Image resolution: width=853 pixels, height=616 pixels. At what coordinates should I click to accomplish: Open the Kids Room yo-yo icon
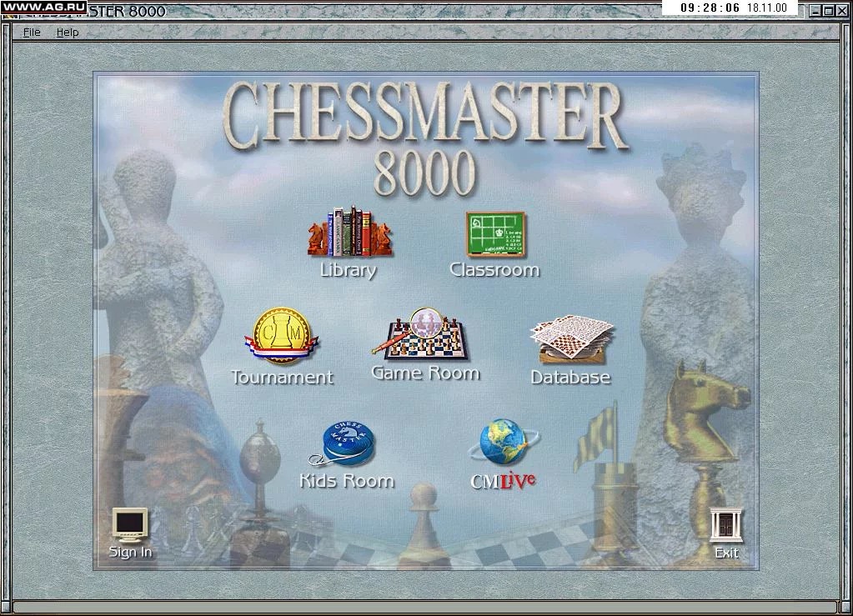[x=344, y=444]
